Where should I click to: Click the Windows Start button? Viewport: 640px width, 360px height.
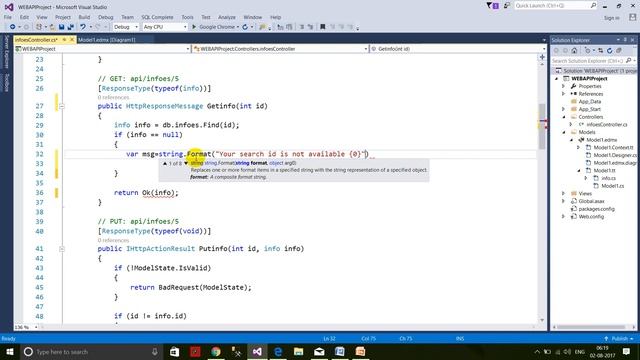[x=9, y=351]
